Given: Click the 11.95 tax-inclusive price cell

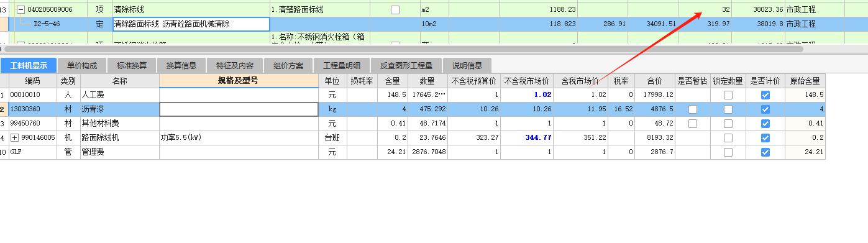Looking at the screenshot, I should point(580,109).
